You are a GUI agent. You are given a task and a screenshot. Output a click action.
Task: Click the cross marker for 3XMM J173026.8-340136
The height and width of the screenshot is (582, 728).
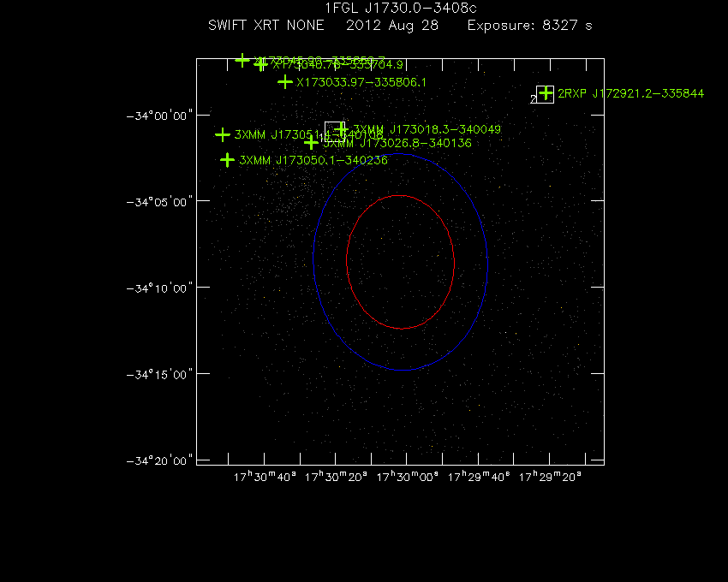pyautogui.click(x=311, y=142)
